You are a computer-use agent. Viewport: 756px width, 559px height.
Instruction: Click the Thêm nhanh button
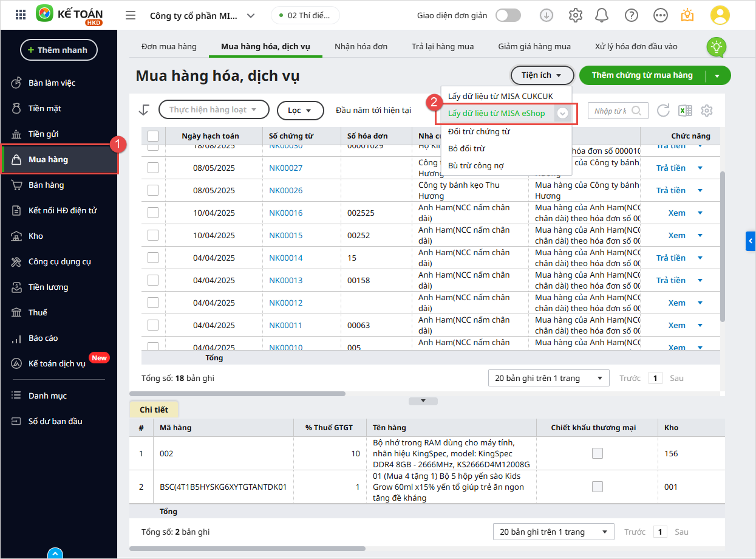tap(59, 50)
